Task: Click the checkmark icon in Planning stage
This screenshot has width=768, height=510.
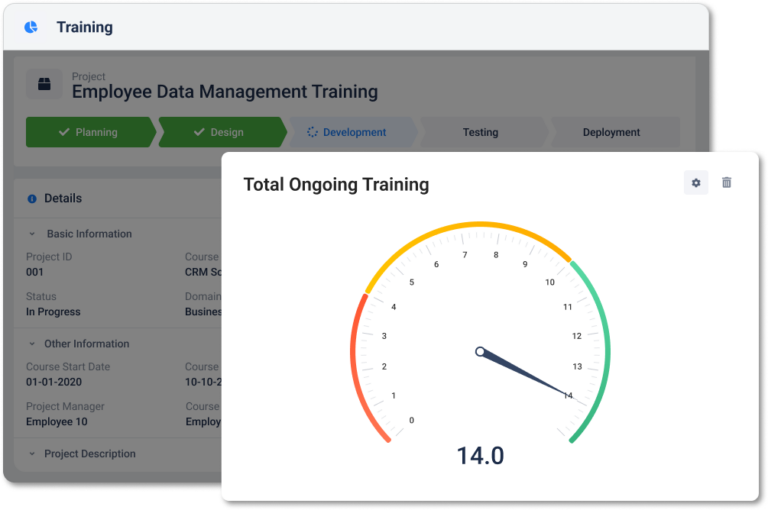Action: point(64,132)
